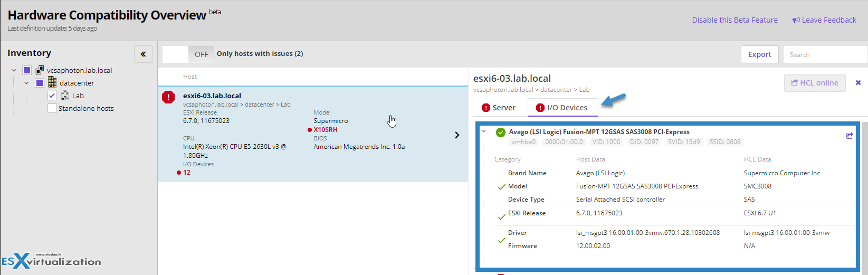Click American Megatrends Inc. 1.0a BIOS text
The image size is (868, 275).
coord(359,147)
